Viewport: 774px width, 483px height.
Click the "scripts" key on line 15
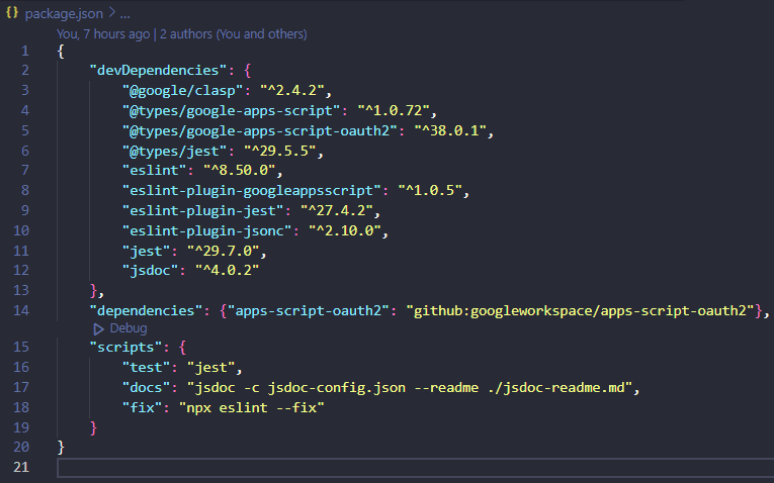[x=125, y=347]
